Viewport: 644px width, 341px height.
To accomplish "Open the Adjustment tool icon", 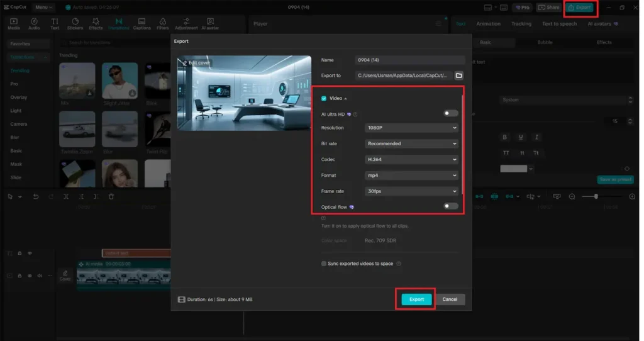I will (186, 24).
